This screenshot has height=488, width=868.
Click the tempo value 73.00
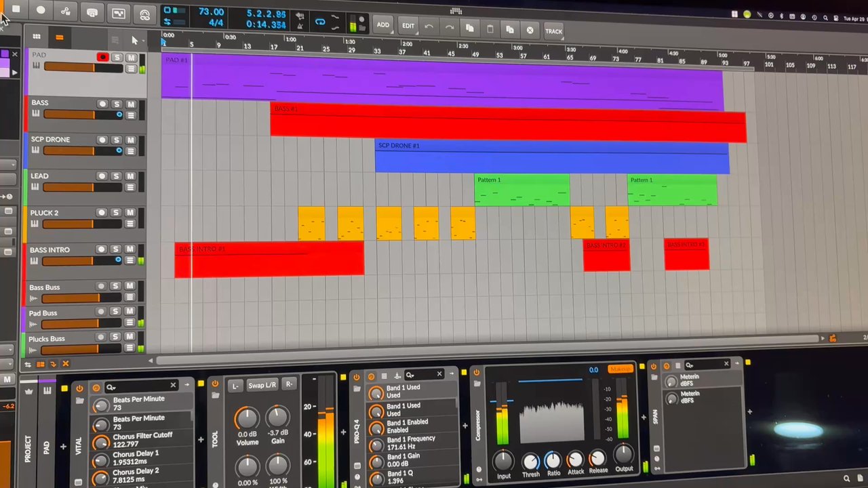pyautogui.click(x=211, y=12)
